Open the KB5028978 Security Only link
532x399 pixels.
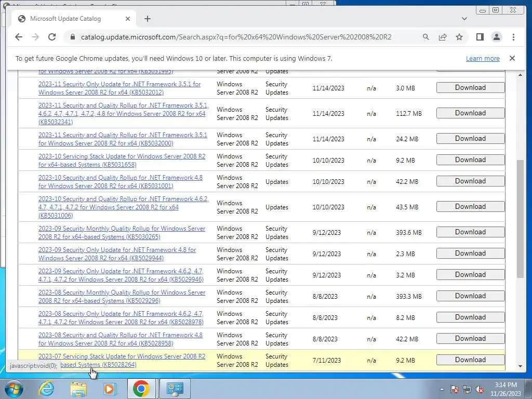(121, 318)
